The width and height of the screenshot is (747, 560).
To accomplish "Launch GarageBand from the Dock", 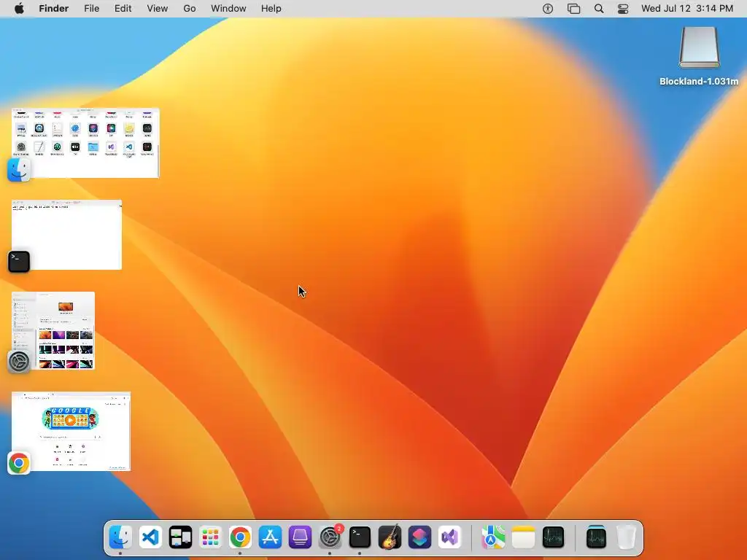I will click(390, 537).
